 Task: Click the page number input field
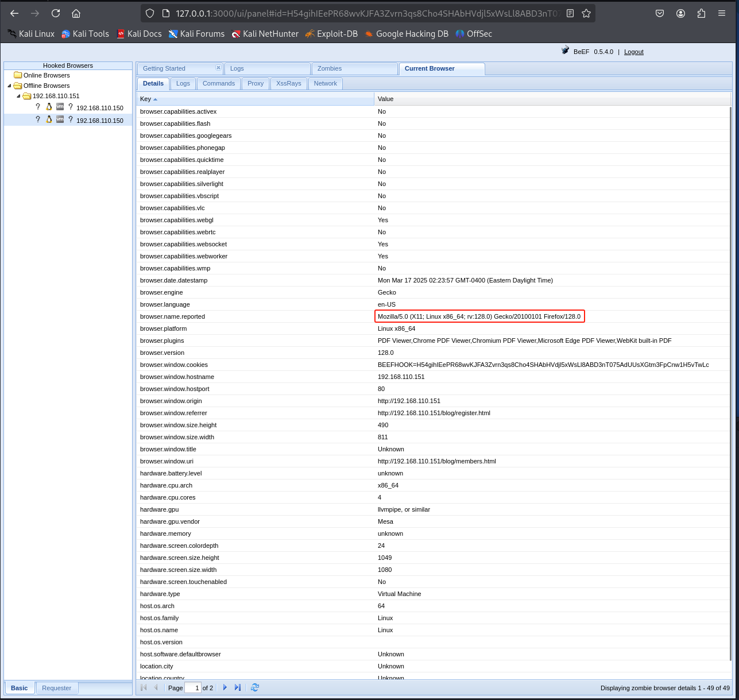click(x=192, y=688)
